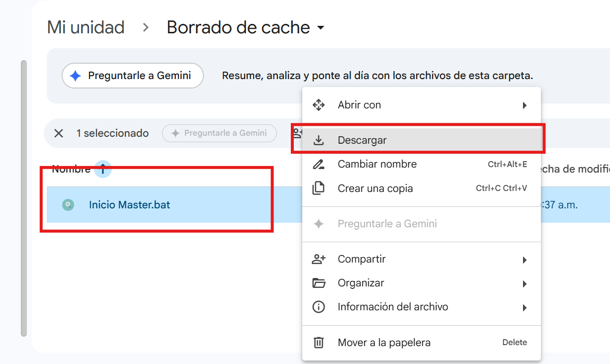Image resolution: width=610 pixels, height=364 pixels.
Task: Select Descargar in the context menu
Action: [422, 141]
